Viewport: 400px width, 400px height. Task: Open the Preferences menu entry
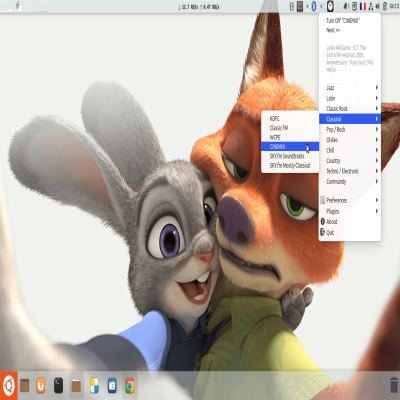tap(350, 200)
